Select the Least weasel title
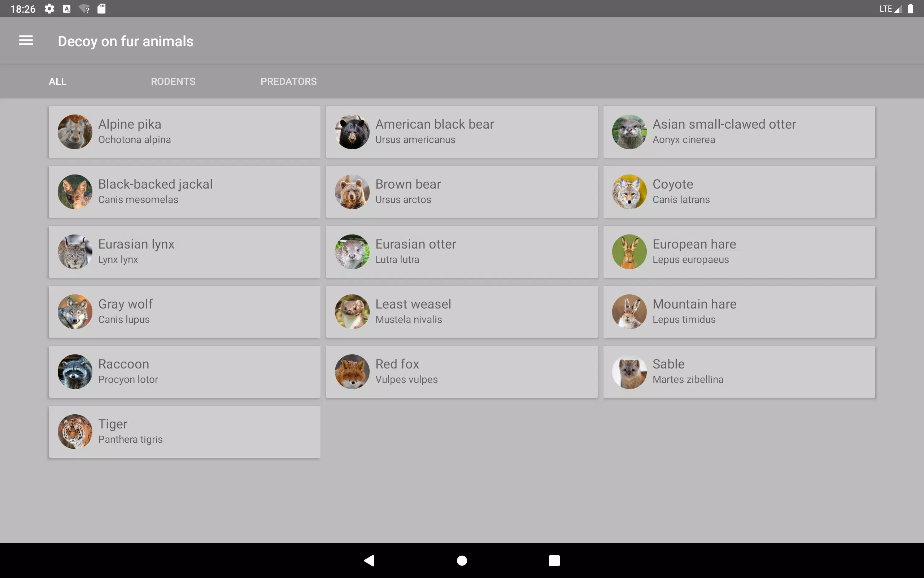The width and height of the screenshot is (924, 578). click(x=413, y=304)
